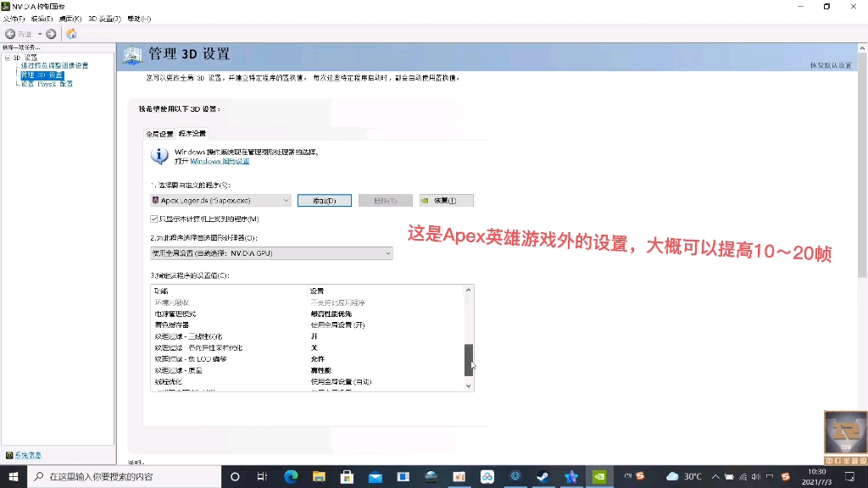The width and height of the screenshot is (868, 488).
Task: Click the back navigation arrow
Action: tap(9, 34)
